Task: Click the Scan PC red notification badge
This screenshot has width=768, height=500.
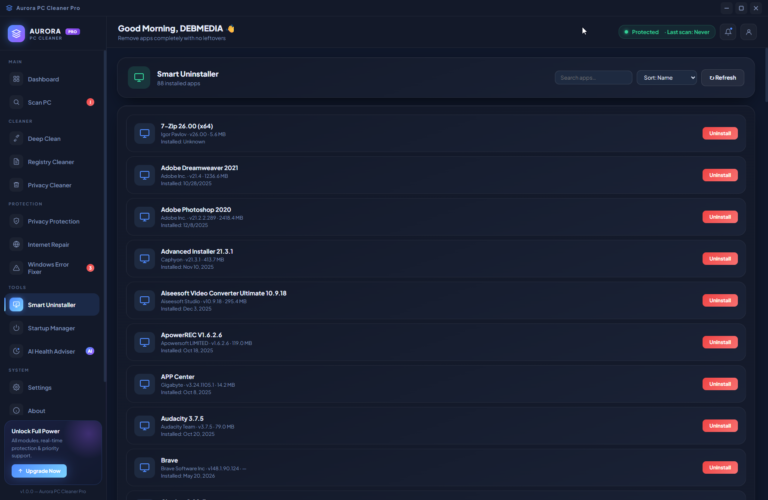Action: (x=90, y=102)
